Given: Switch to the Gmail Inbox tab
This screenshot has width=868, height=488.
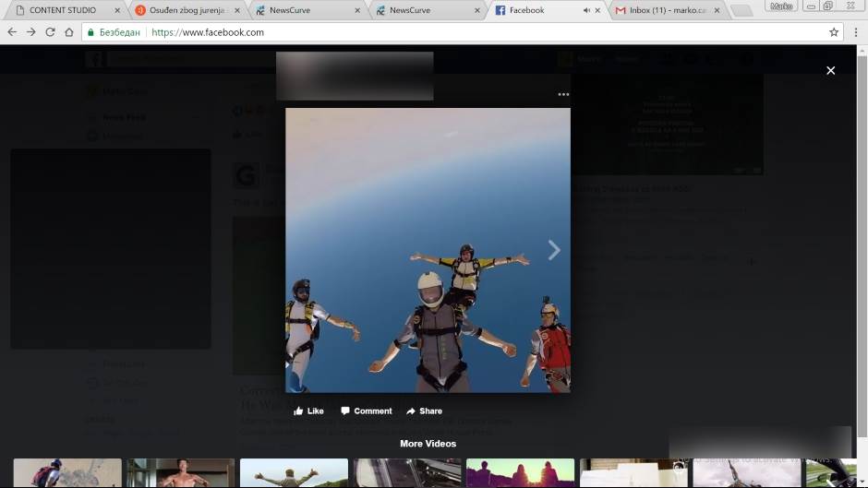Looking at the screenshot, I should (x=665, y=10).
